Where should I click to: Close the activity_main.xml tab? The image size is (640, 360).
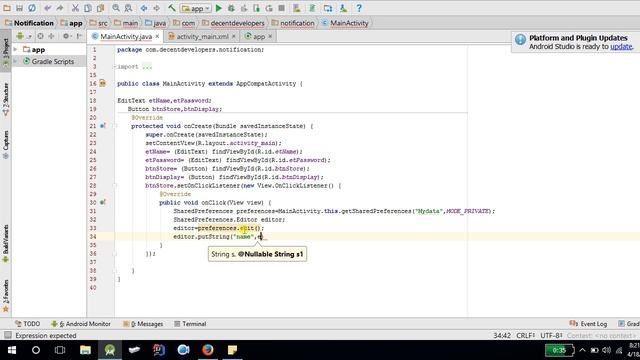click(233, 36)
